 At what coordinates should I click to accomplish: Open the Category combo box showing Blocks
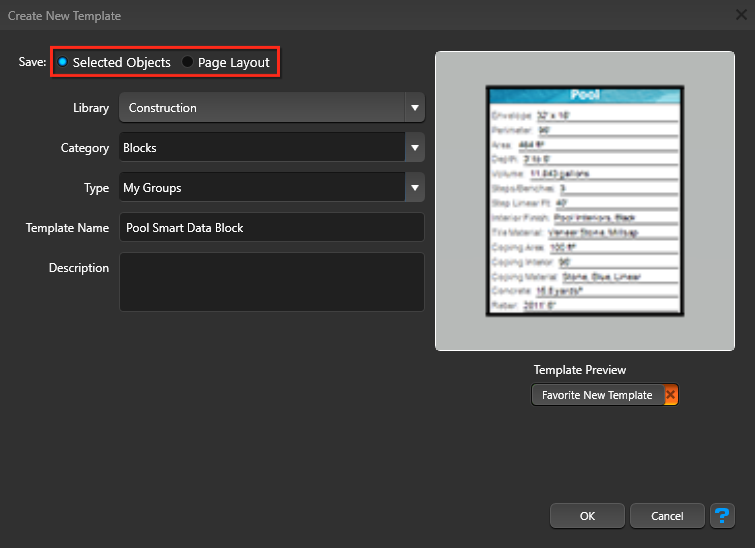pyautogui.click(x=260, y=148)
